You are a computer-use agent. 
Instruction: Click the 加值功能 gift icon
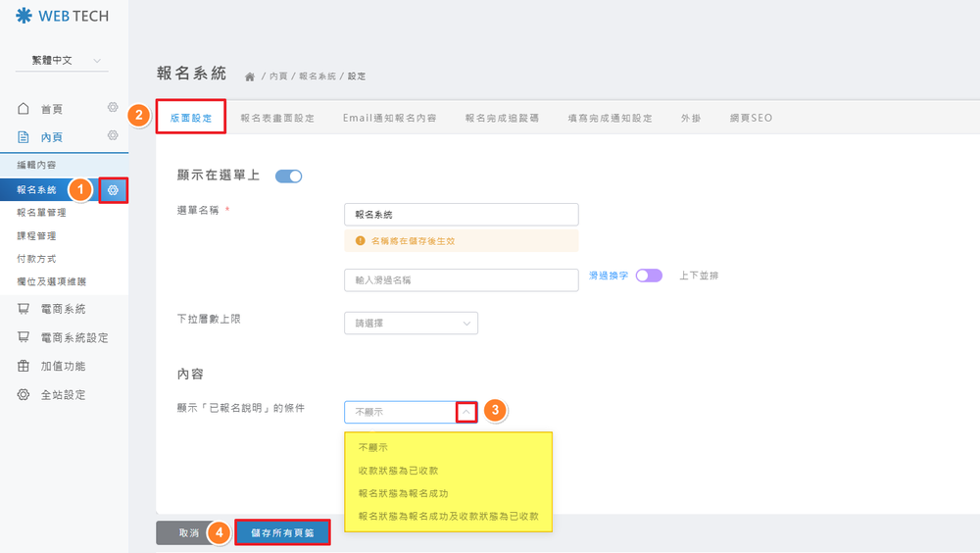click(x=24, y=366)
